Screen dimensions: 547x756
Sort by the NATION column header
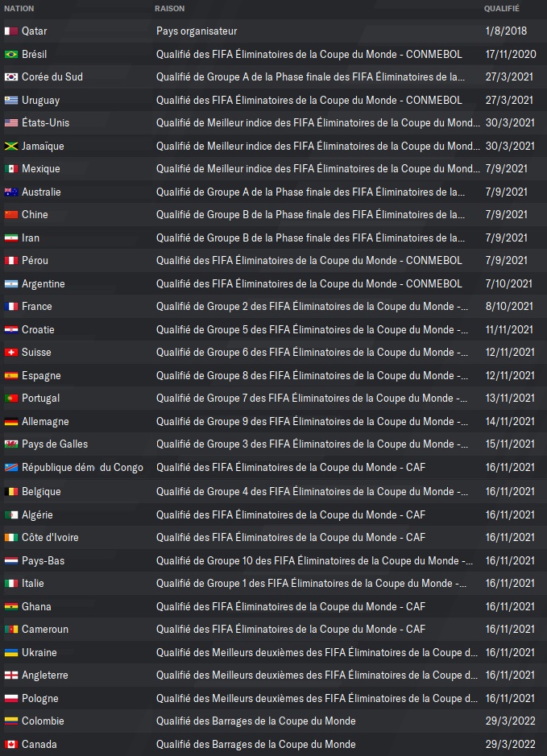click(x=19, y=9)
